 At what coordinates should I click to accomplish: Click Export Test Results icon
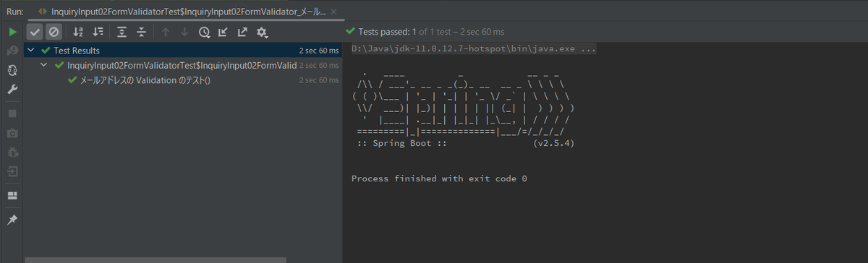pos(242,32)
